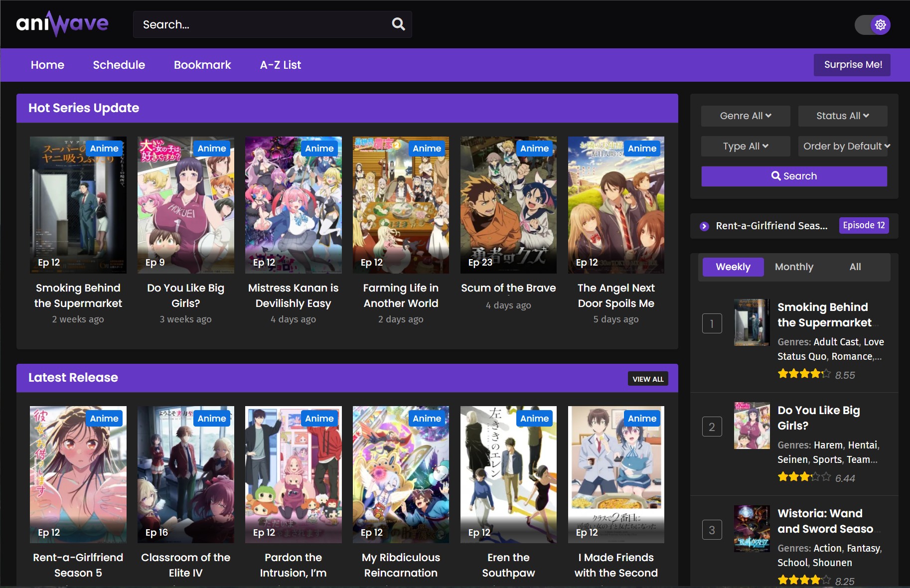The width and height of the screenshot is (910, 588).
Task: Click rank 1 Smoking Behind the Supermarket thumbnail
Action: pos(752,322)
